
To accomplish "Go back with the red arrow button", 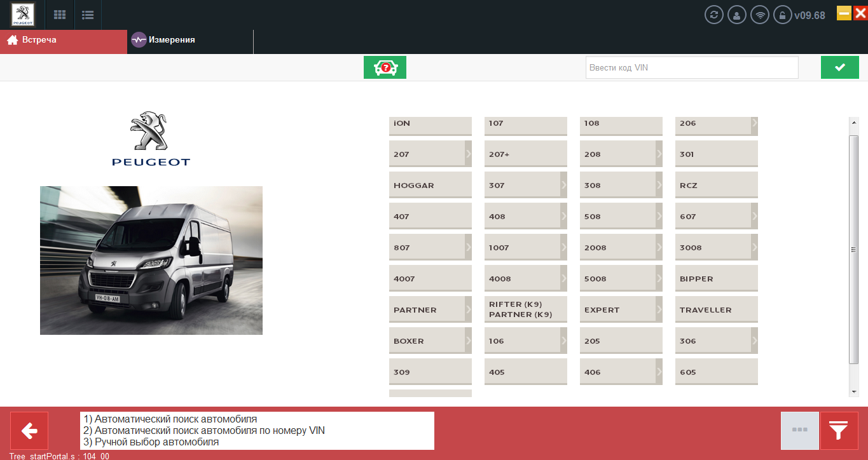I will pyautogui.click(x=29, y=431).
